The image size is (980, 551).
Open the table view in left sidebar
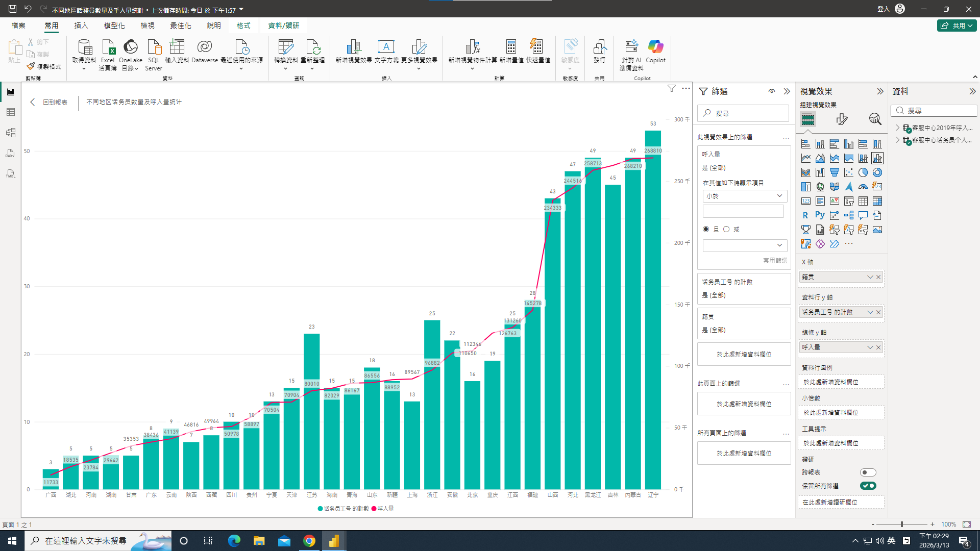pyautogui.click(x=11, y=112)
